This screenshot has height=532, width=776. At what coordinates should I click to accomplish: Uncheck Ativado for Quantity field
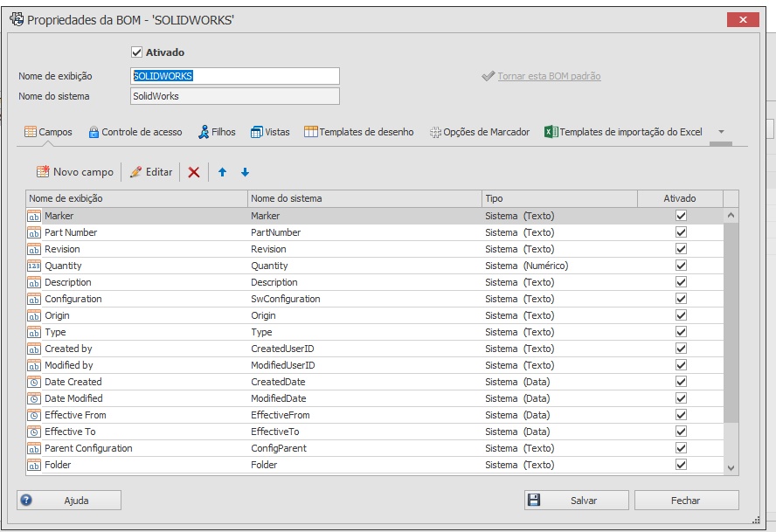[x=681, y=266]
